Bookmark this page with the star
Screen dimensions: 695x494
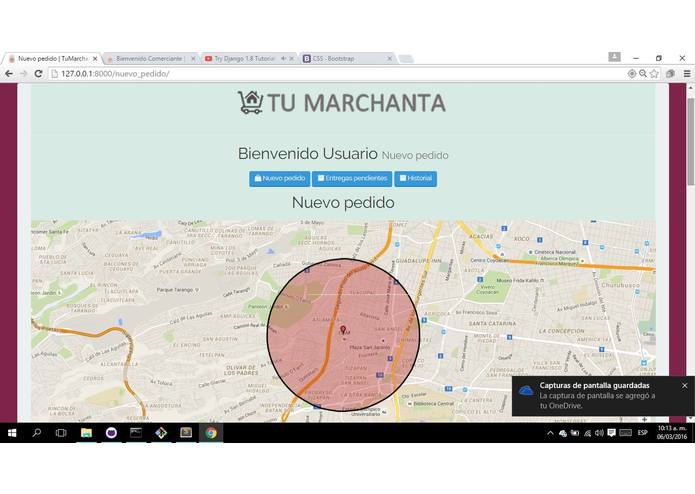coord(654,74)
